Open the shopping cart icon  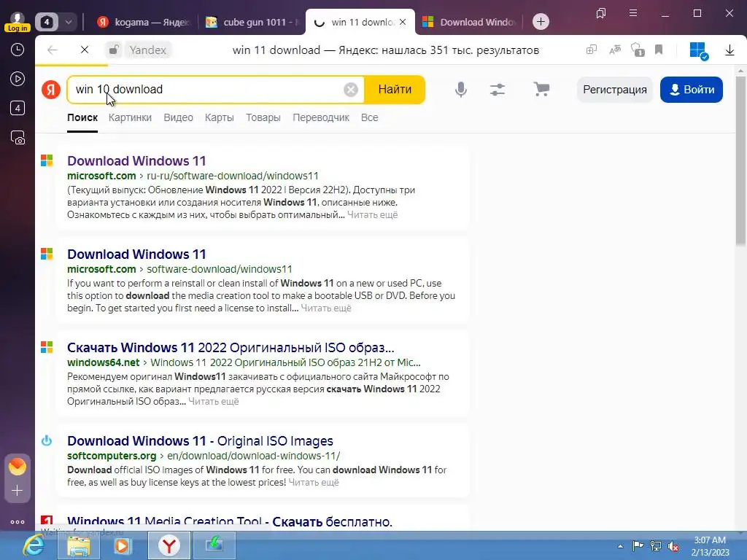[x=541, y=90]
